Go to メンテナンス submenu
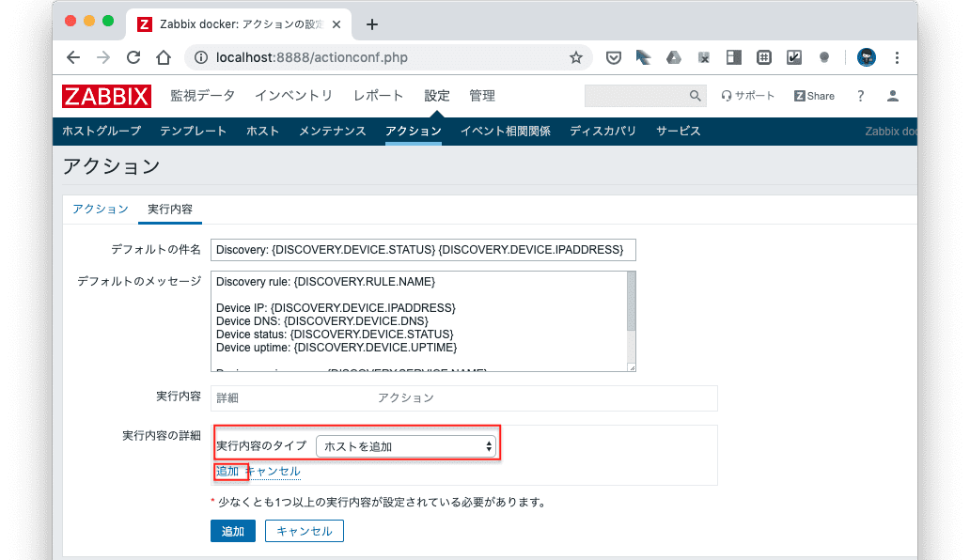970x560 pixels. click(333, 131)
